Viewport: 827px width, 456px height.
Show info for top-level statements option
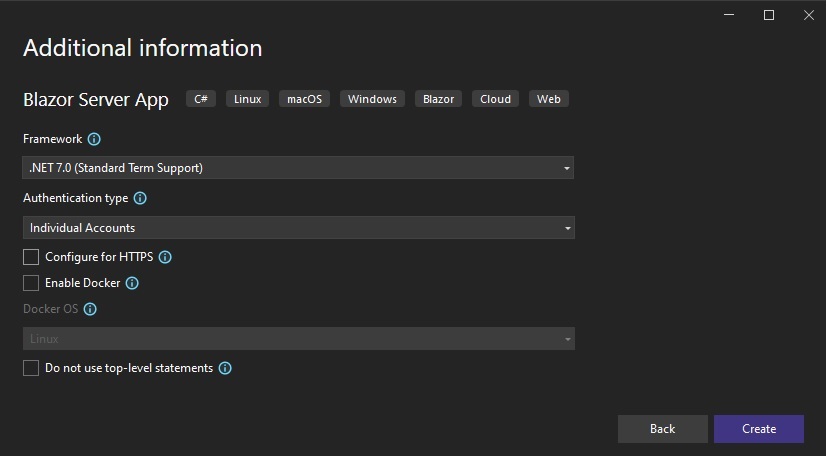[x=225, y=368]
